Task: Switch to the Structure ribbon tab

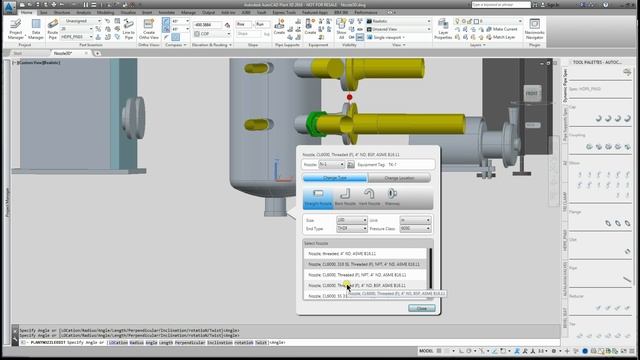Action: pos(62,13)
